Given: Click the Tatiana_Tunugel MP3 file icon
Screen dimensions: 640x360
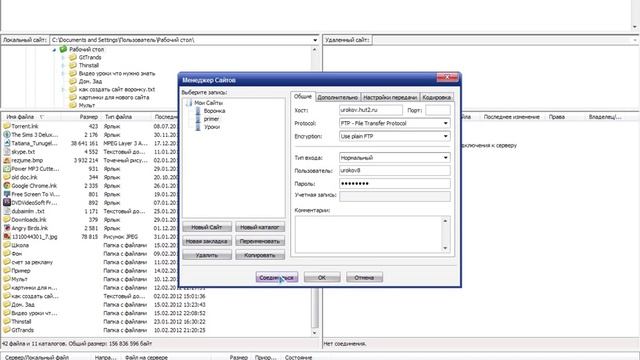Looking at the screenshot, I should pos(7,143).
